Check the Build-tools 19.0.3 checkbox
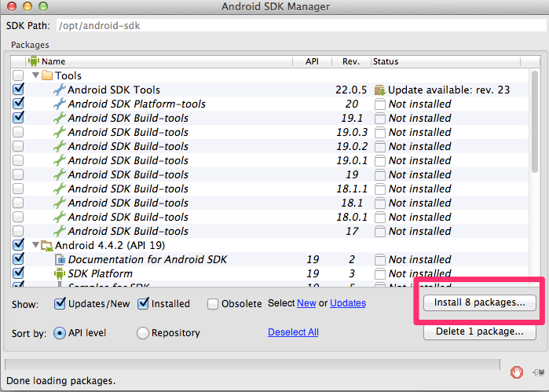Image resolution: width=549 pixels, height=392 pixels. click(18, 132)
